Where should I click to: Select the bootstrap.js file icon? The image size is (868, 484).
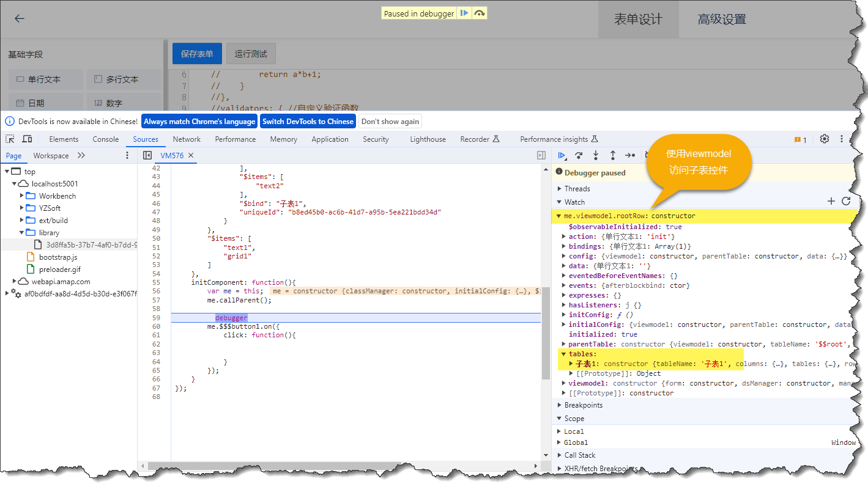tap(31, 257)
